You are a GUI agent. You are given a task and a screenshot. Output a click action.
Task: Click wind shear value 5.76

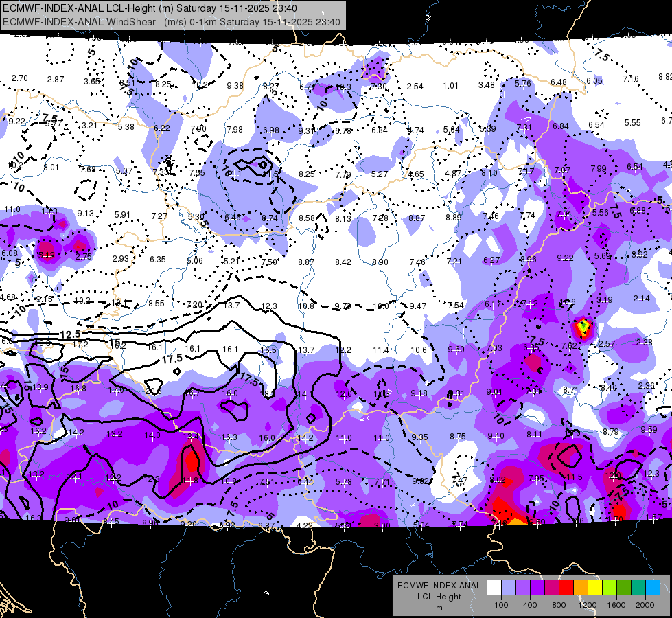pyautogui.click(x=522, y=84)
